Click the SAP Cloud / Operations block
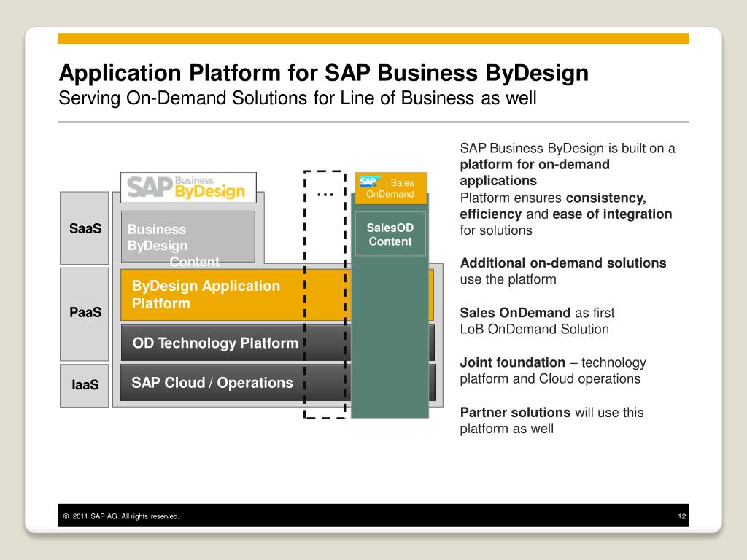The height and width of the screenshot is (560, 747). click(236, 383)
